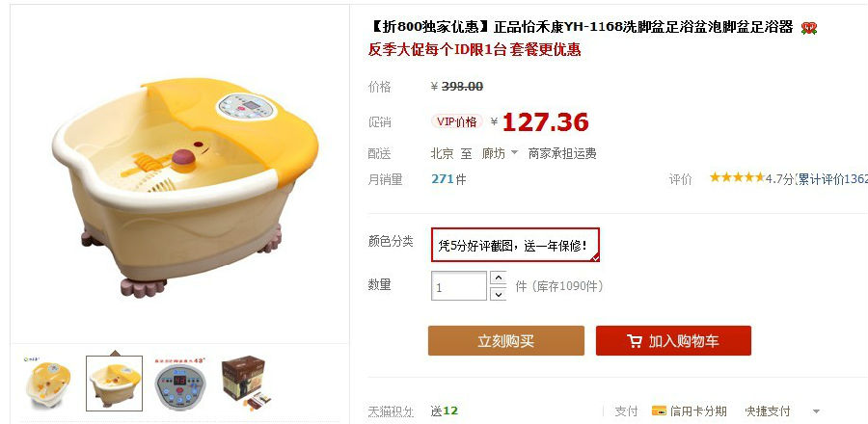The image size is (868, 424).
Task: Click the 立刻购买 button
Action: click(506, 340)
